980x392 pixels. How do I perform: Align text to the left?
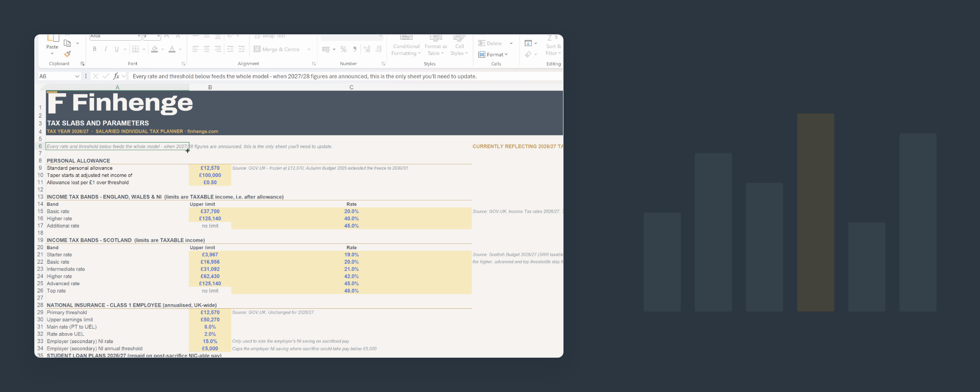tap(196, 49)
